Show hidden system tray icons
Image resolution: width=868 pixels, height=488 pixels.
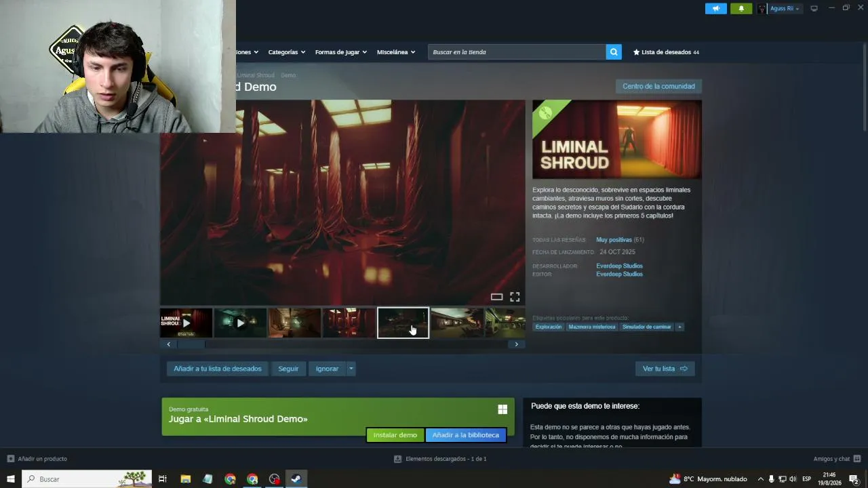click(x=760, y=479)
